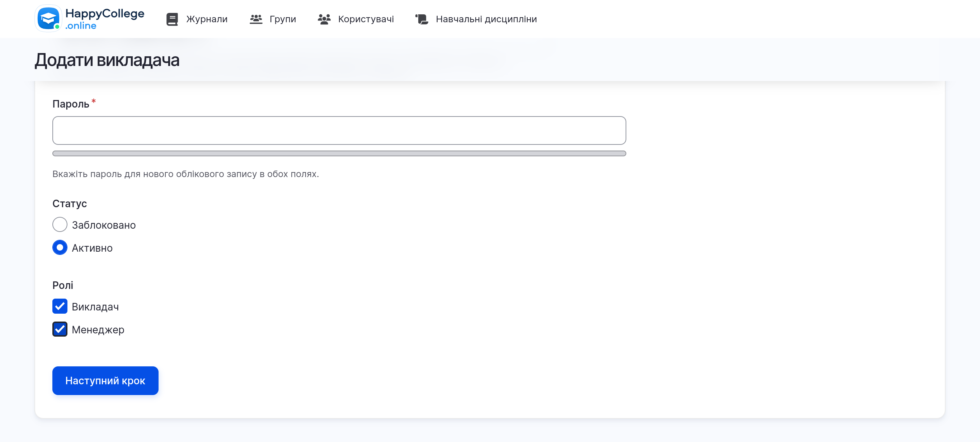Open the Групи section
The width and height of the screenshot is (980, 442).
tap(283, 19)
